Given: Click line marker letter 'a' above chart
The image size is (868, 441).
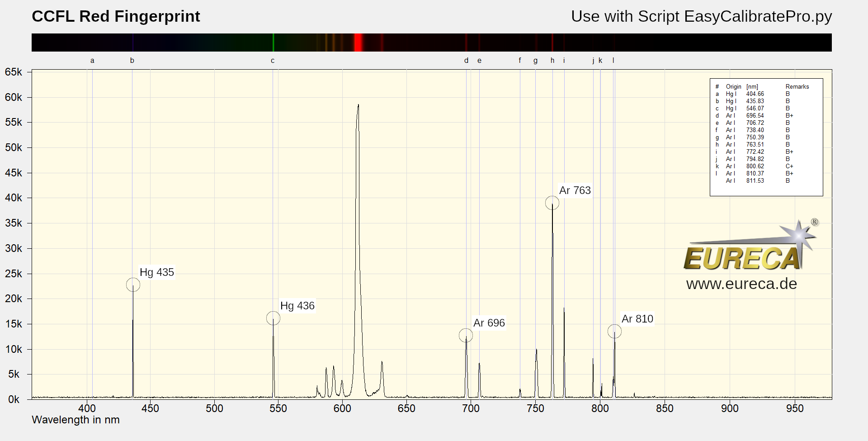Looking at the screenshot, I should [x=92, y=61].
